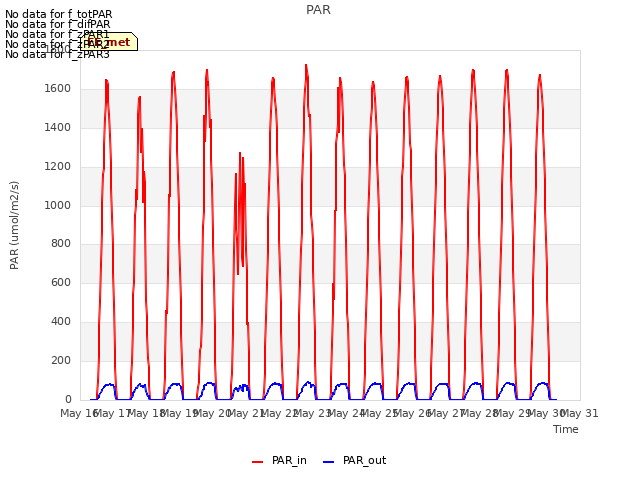Click the 'No data for f_totPAR' message

(58, 14)
